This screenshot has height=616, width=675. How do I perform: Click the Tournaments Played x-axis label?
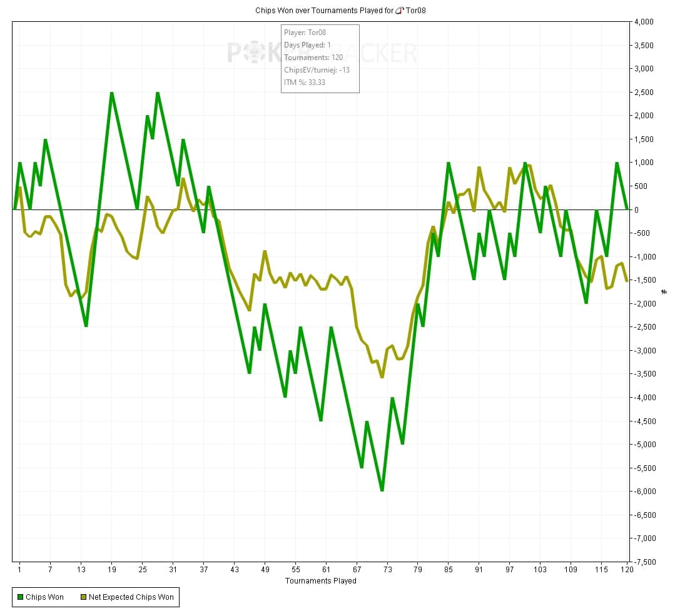321,581
